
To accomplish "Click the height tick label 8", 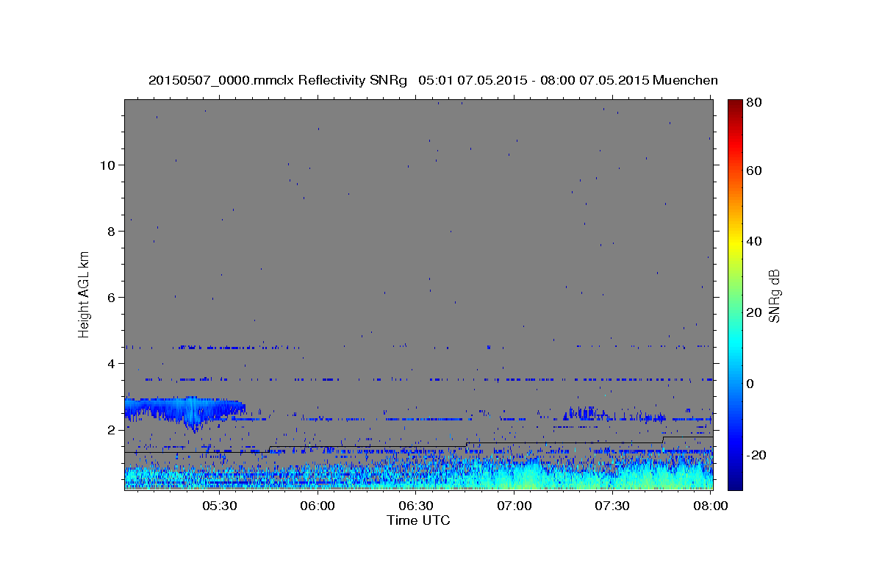I will click(112, 232).
